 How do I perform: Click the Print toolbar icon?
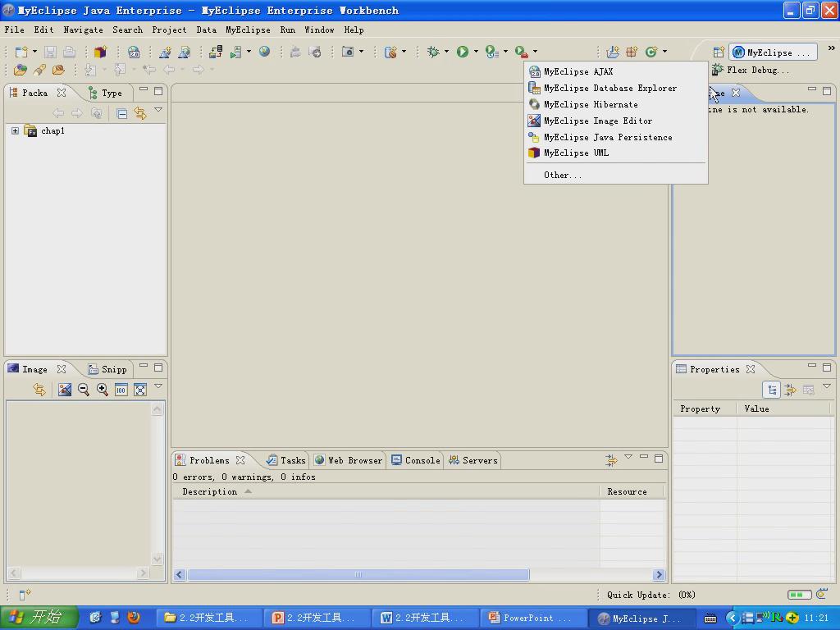click(x=69, y=52)
